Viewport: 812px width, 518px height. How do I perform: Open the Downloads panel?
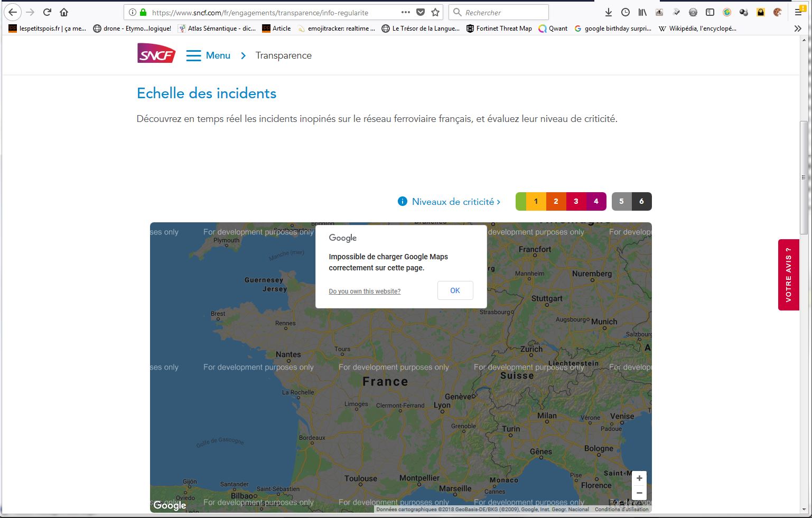pyautogui.click(x=609, y=12)
